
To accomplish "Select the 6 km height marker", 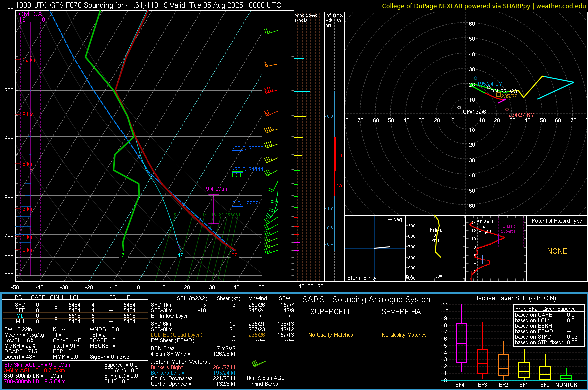I will pyautogui.click(x=28, y=164).
